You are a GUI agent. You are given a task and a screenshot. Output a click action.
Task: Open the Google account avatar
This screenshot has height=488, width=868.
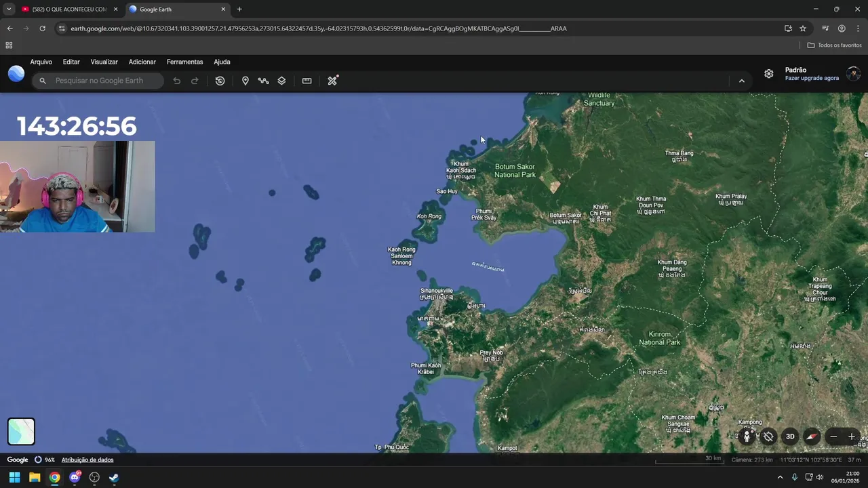(854, 73)
